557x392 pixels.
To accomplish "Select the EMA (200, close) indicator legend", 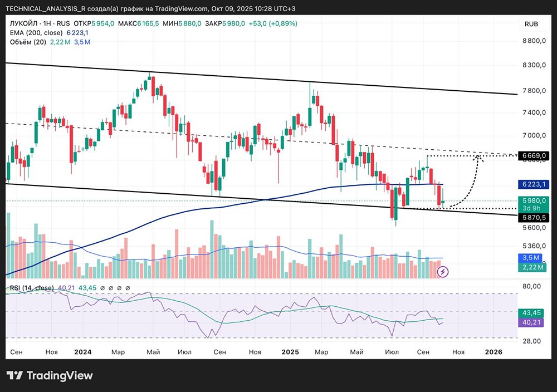I will [x=36, y=33].
